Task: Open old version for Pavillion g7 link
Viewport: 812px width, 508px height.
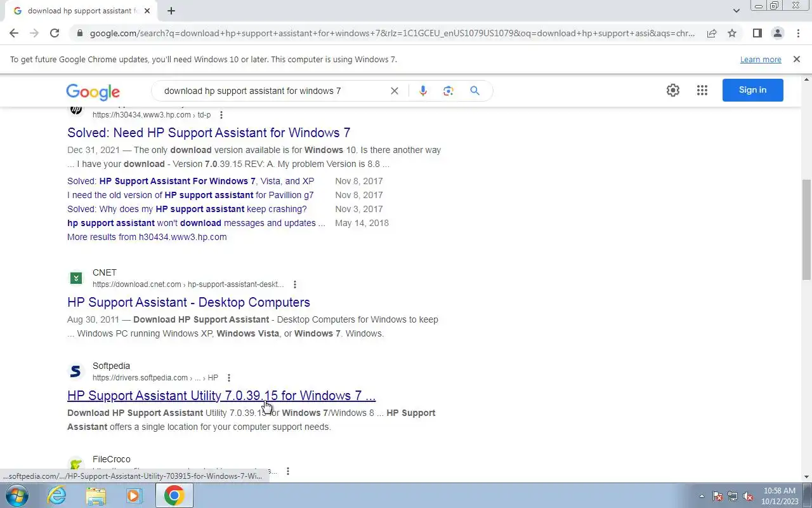Action: point(190,195)
